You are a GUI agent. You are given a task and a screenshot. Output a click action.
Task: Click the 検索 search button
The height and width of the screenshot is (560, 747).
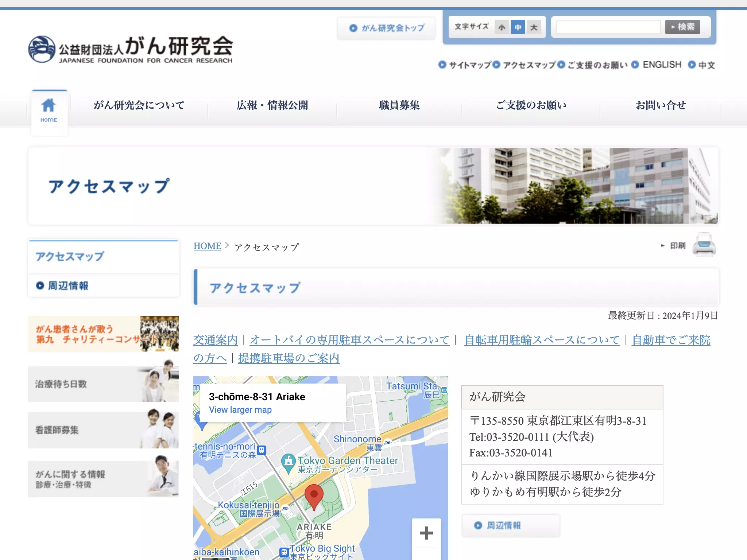click(682, 27)
